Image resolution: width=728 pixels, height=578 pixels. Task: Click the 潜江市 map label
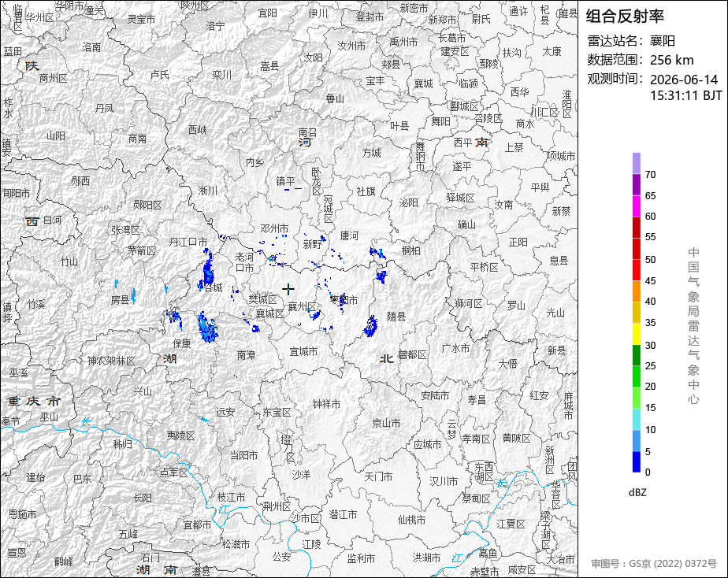[x=343, y=514]
